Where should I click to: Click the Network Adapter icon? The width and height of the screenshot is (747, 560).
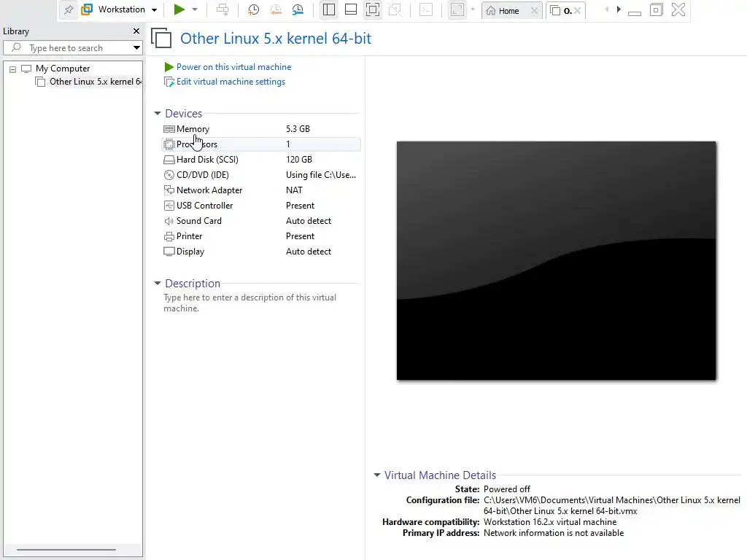click(169, 190)
